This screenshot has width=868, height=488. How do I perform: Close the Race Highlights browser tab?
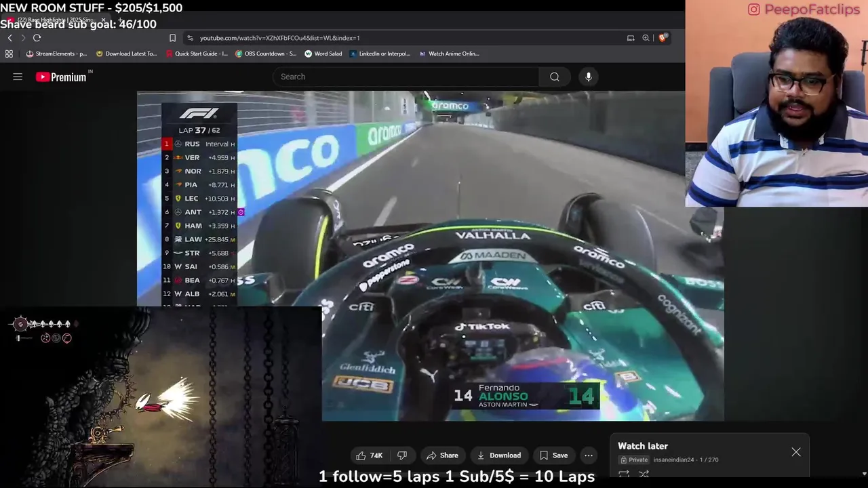pos(103,20)
